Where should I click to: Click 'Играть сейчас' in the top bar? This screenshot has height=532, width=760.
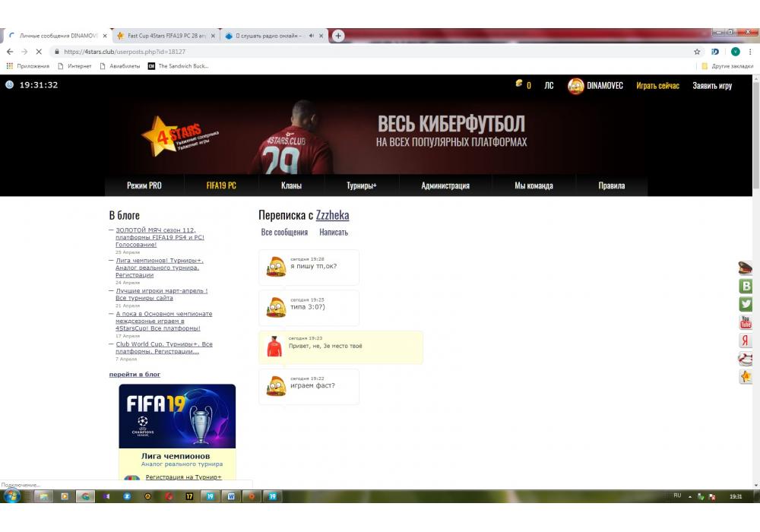pyautogui.click(x=657, y=86)
